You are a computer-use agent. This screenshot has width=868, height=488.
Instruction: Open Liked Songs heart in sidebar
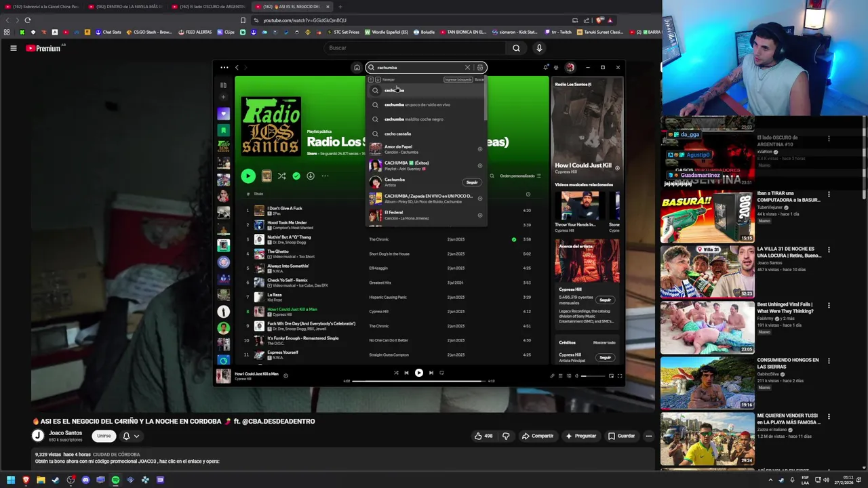[224, 114]
